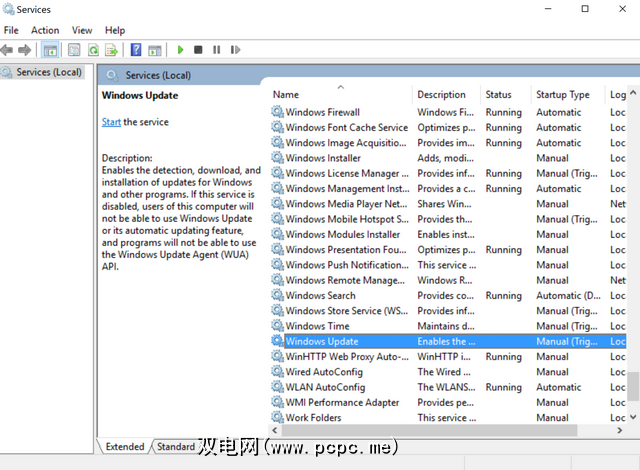The image size is (640, 470).
Task: Pause Service with pause toolbar icon
Action: tap(216, 50)
